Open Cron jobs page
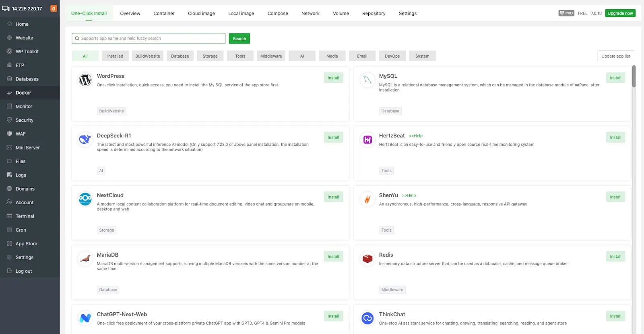Screen dimensions: 644x334 pos(30,230)
